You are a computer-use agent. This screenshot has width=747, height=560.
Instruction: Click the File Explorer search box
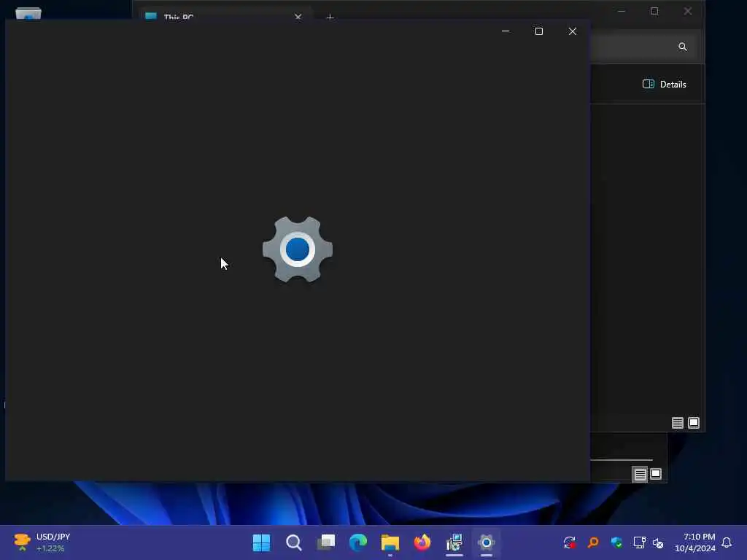645,47
